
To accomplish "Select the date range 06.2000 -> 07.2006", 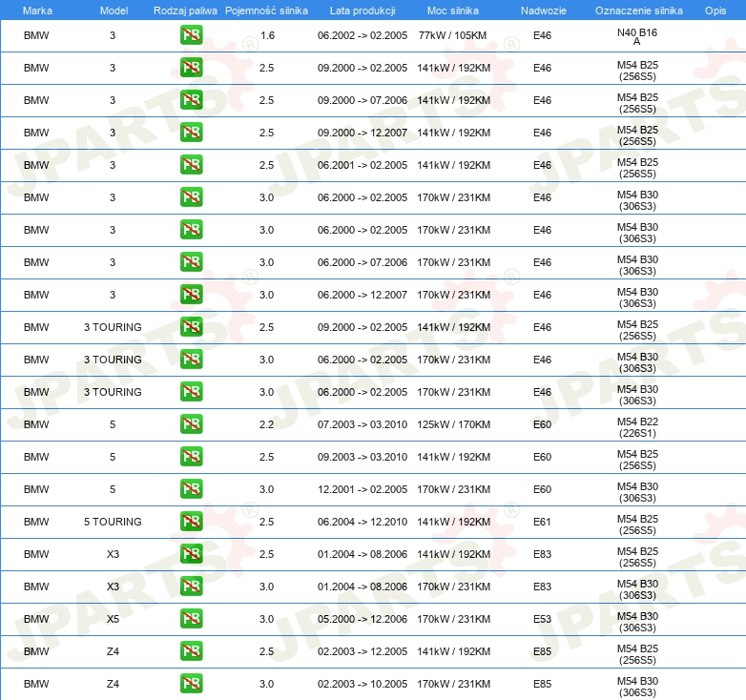I will pyautogui.click(x=363, y=262).
